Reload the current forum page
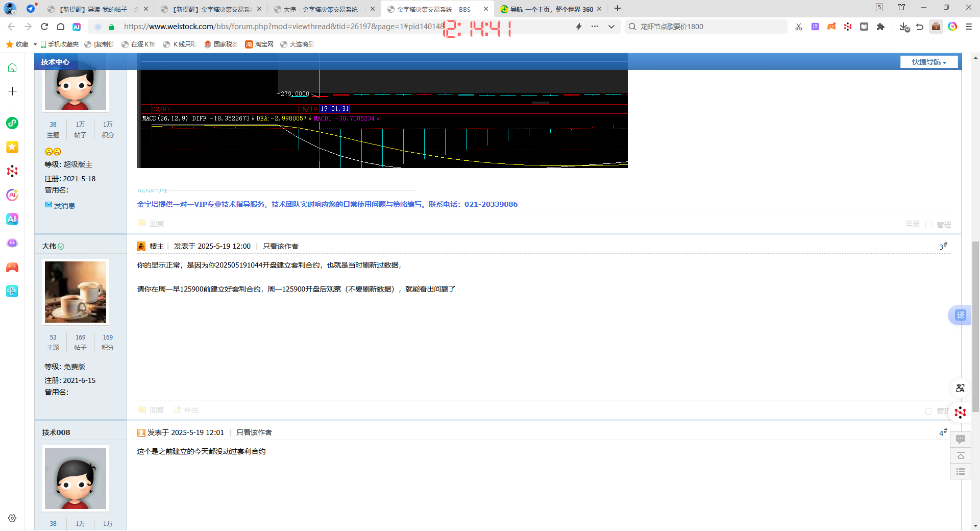This screenshot has width=980, height=531. click(44, 27)
